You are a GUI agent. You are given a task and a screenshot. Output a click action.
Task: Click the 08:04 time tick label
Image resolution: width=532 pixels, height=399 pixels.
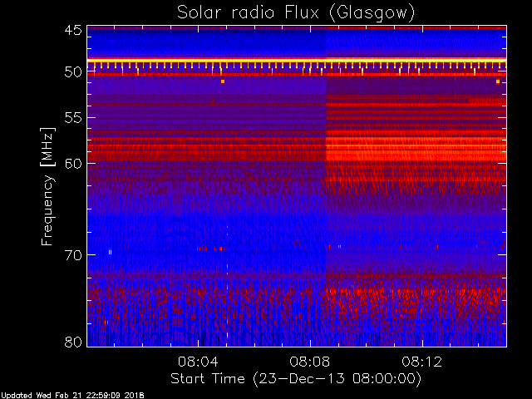198,362
